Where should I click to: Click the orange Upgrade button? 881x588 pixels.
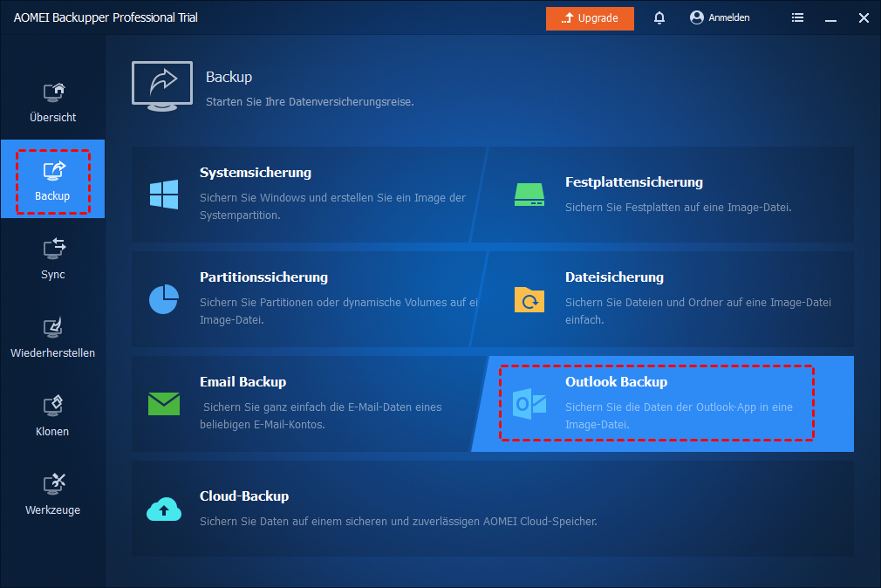point(590,18)
